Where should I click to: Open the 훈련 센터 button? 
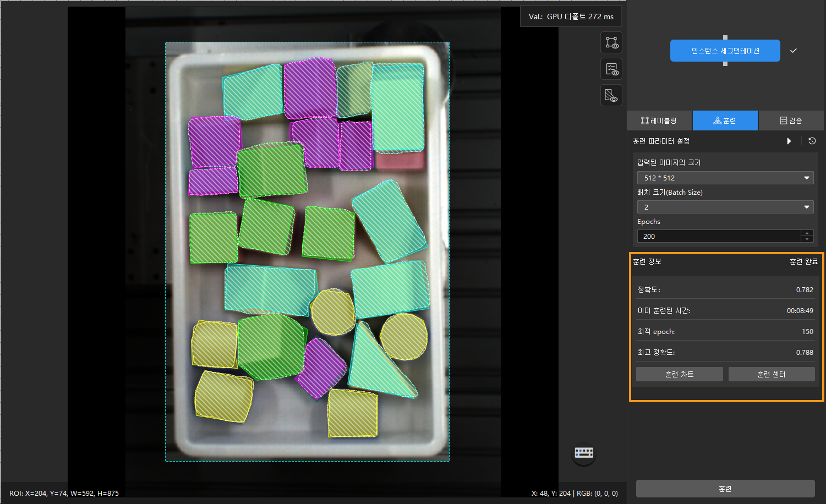click(771, 374)
